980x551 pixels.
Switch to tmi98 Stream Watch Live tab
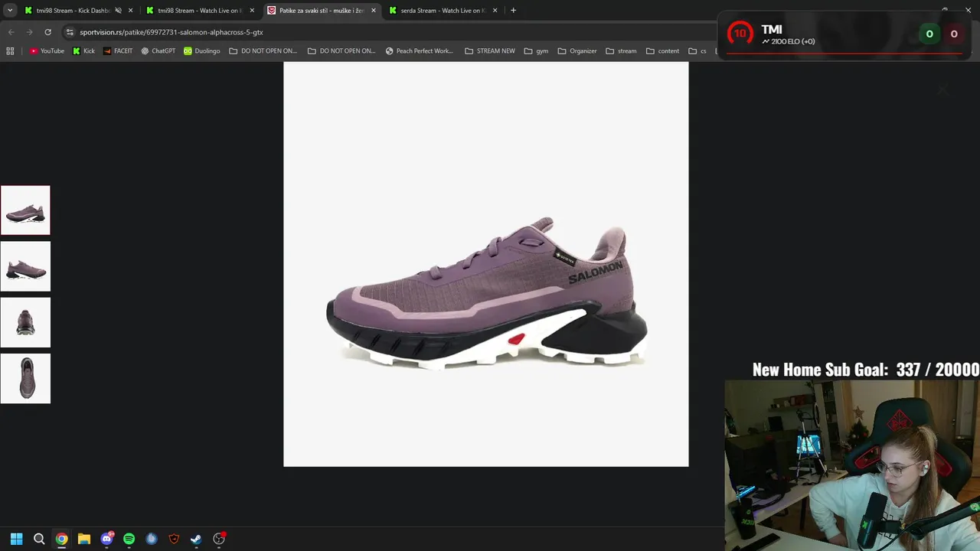click(x=201, y=11)
